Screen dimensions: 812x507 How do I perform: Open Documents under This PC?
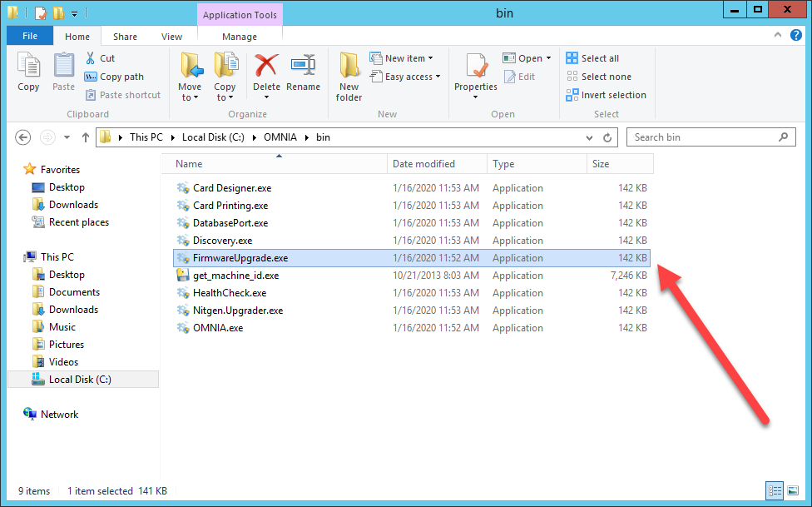click(74, 292)
